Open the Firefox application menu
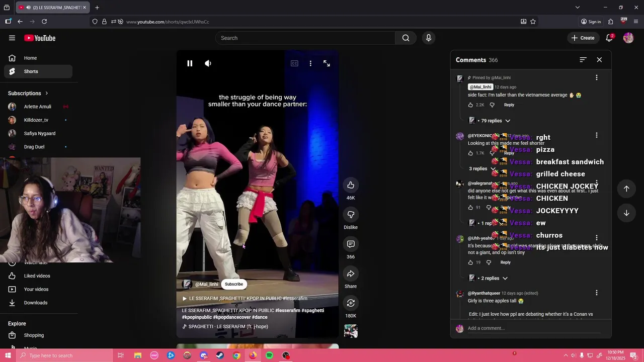Viewport: 644px width, 362px height. pyautogui.click(x=636, y=22)
